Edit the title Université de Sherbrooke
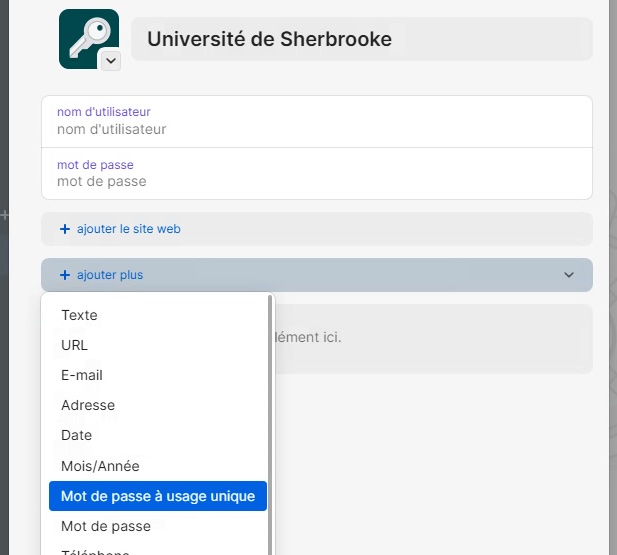 360,40
